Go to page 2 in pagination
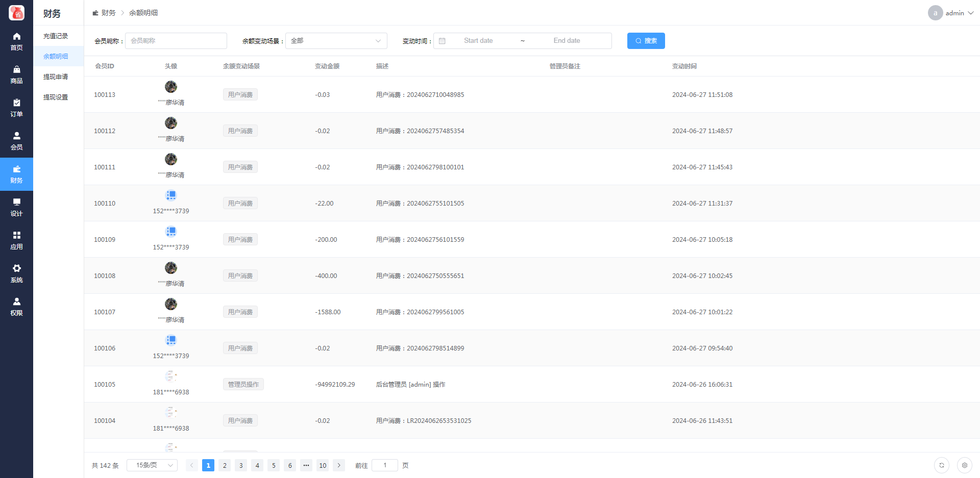 click(x=225, y=465)
